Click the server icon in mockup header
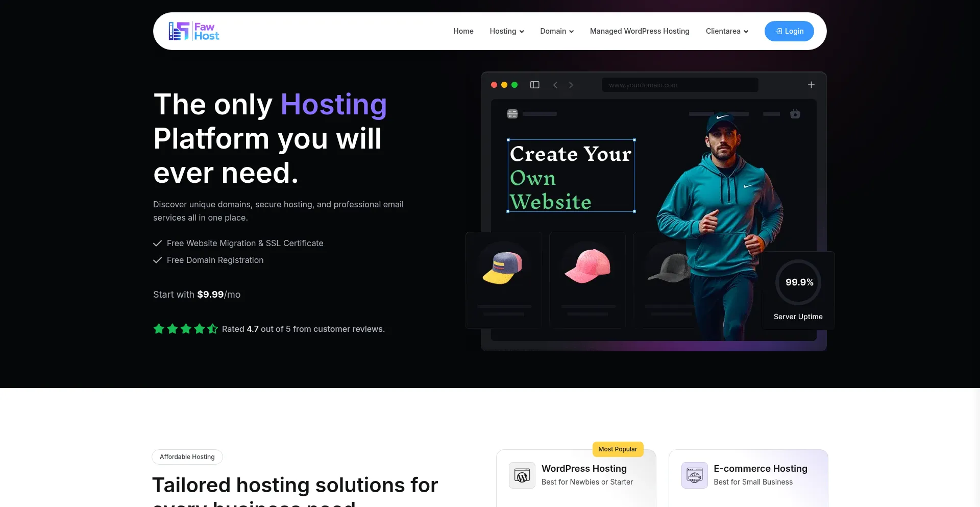 click(512, 114)
